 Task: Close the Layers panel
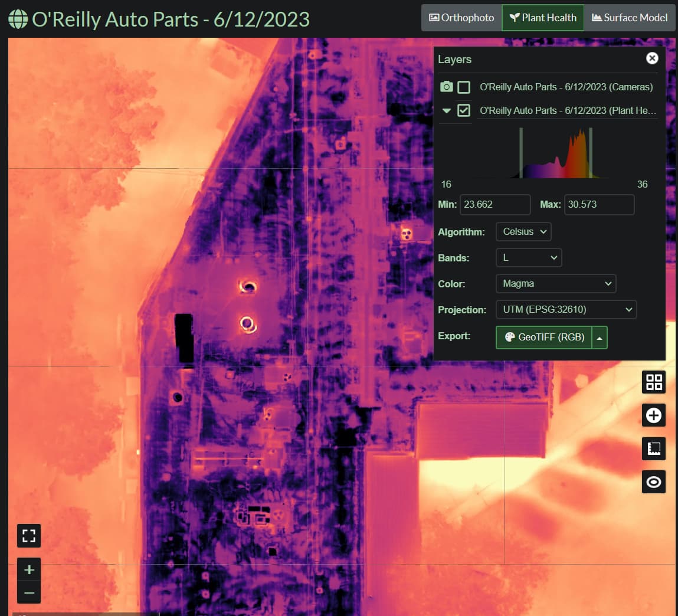(651, 58)
